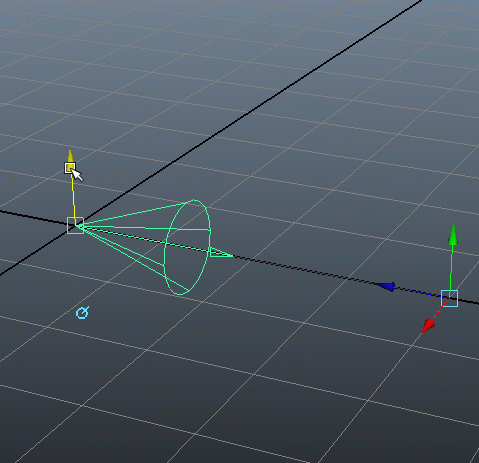Click the yellow vertical manipulator line

coord(73,197)
